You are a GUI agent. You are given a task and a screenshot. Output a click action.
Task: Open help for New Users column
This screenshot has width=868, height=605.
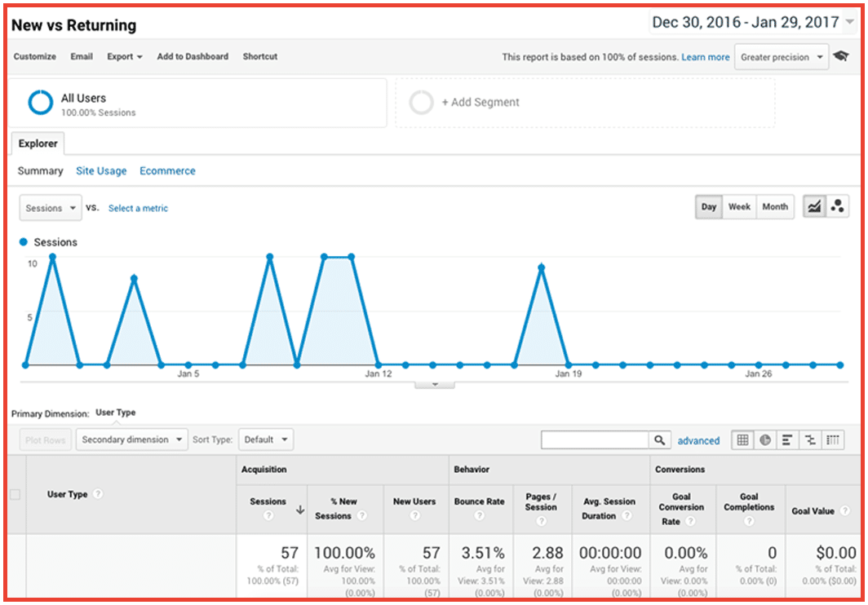pyautogui.click(x=414, y=515)
